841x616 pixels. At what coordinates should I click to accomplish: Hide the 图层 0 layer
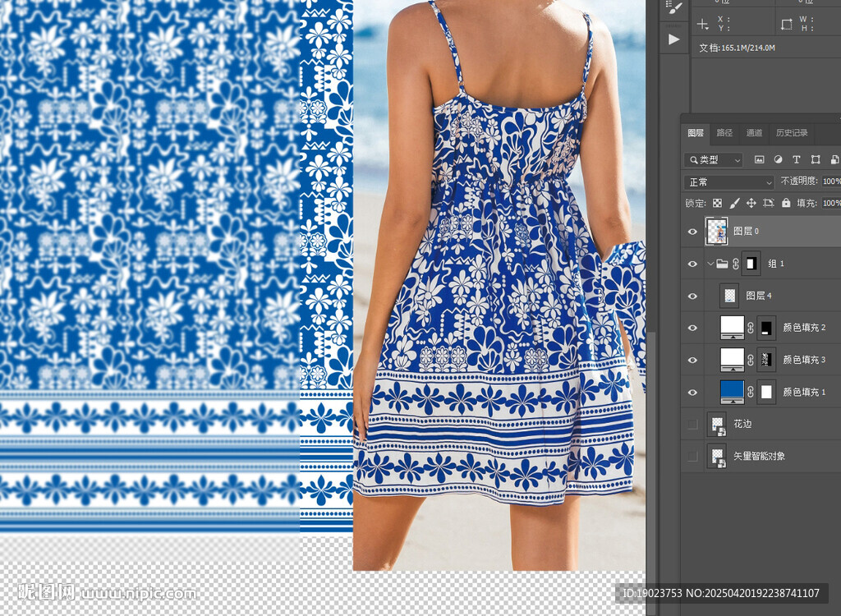(x=692, y=232)
